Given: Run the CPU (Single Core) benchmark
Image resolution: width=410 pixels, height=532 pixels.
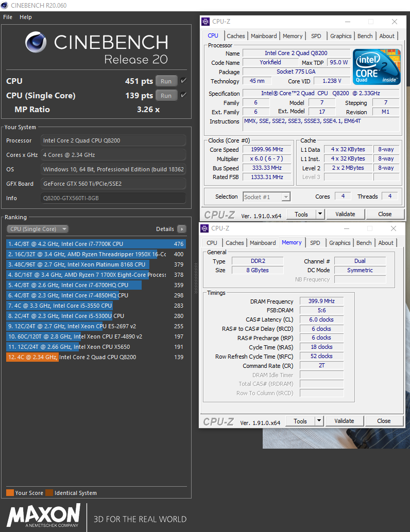Looking at the screenshot, I should [166, 95].
